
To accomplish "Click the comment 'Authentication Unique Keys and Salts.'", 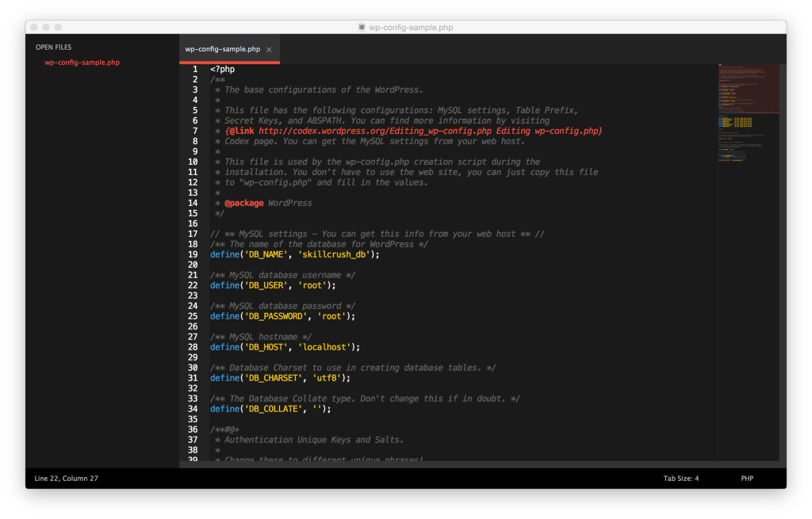I will [314, 440].
